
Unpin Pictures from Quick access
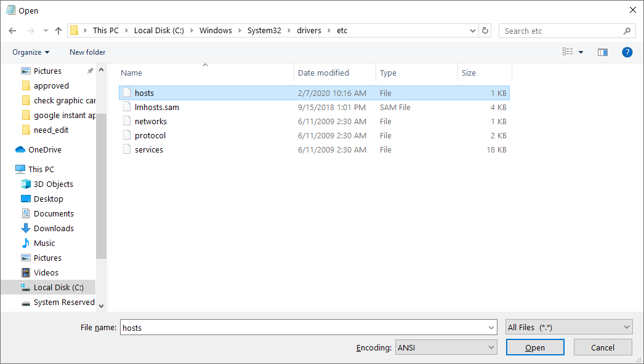coord(89,70)
